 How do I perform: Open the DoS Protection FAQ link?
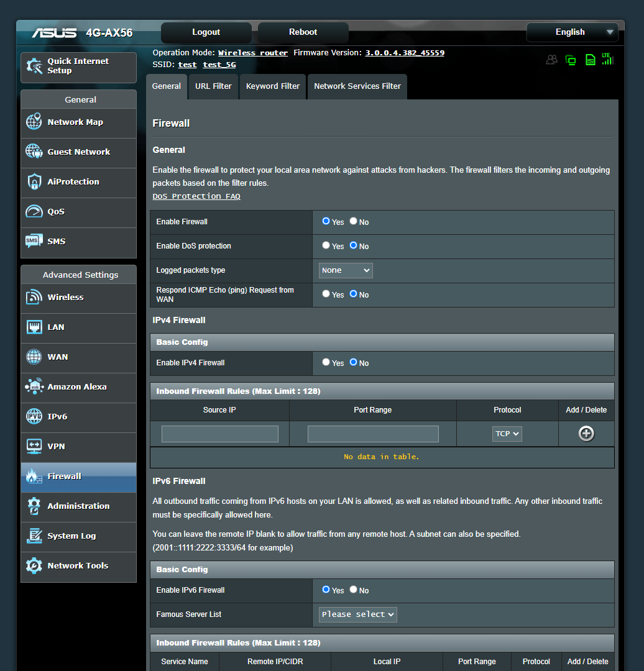point(196,196)
